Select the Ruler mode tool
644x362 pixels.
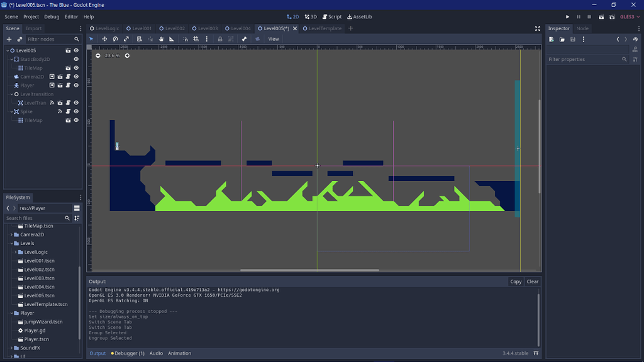click(172, 39)
